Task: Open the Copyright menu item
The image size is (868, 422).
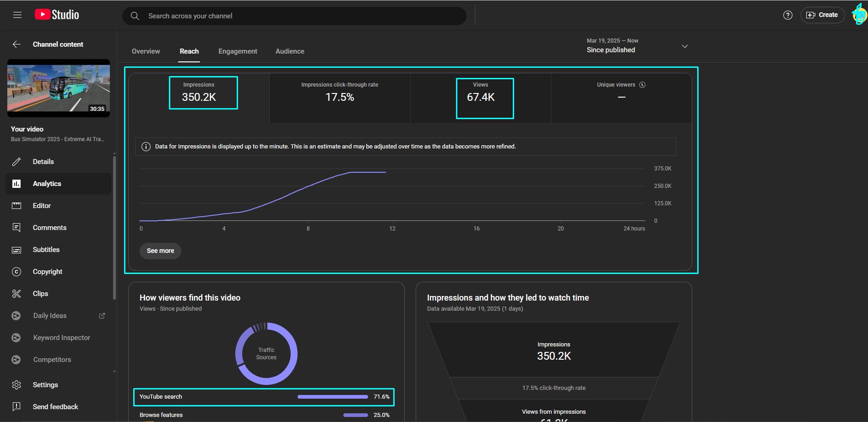Action: pyautogui.click(x=59, y=272)
